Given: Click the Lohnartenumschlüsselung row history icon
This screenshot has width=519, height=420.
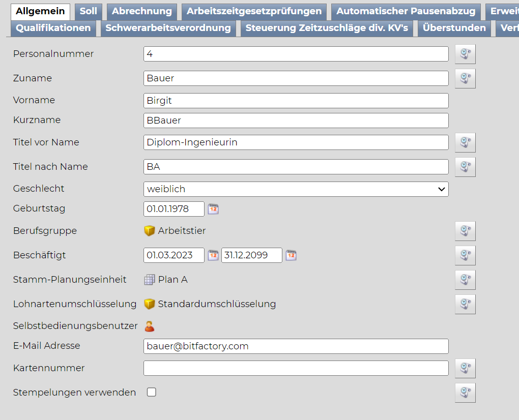Looking at the screenshot, I should coord(465,304).
